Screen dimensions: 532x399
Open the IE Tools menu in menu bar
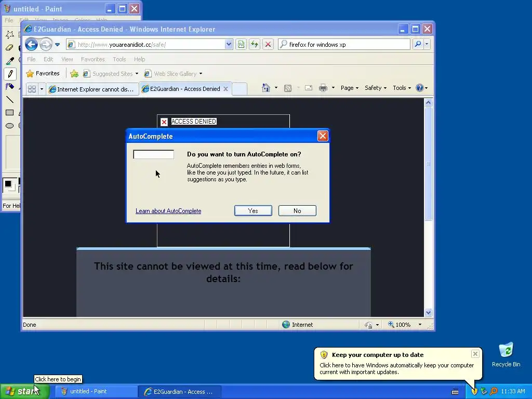[x=119, y=59]
